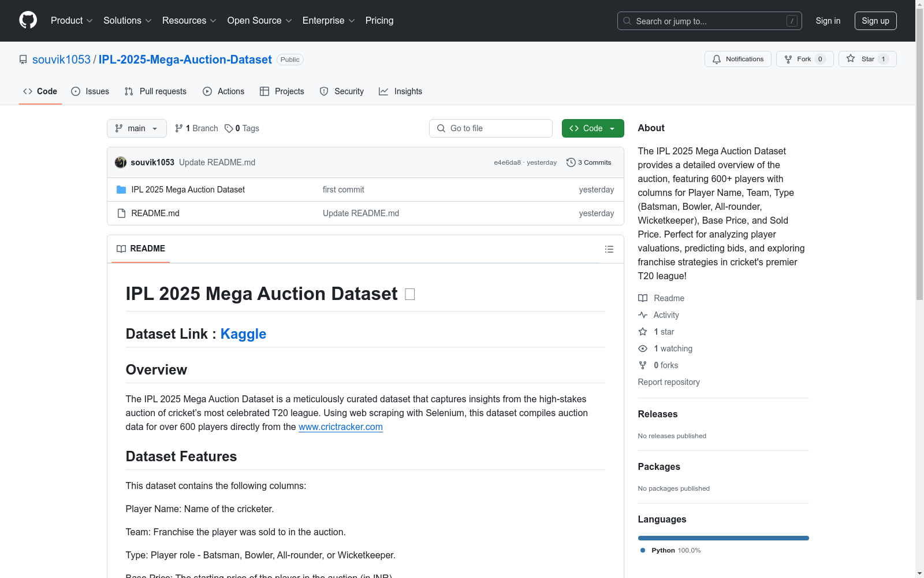Screen dimensions: 924x578
Task: Click the commits history clock icon
Action: 571,162
